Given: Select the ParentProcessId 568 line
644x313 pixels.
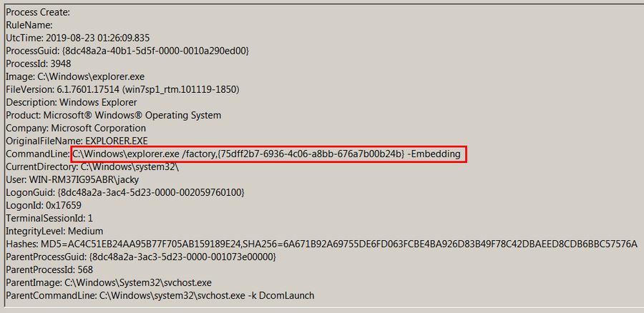Looking at the screenshot, I should pos(49,269).
